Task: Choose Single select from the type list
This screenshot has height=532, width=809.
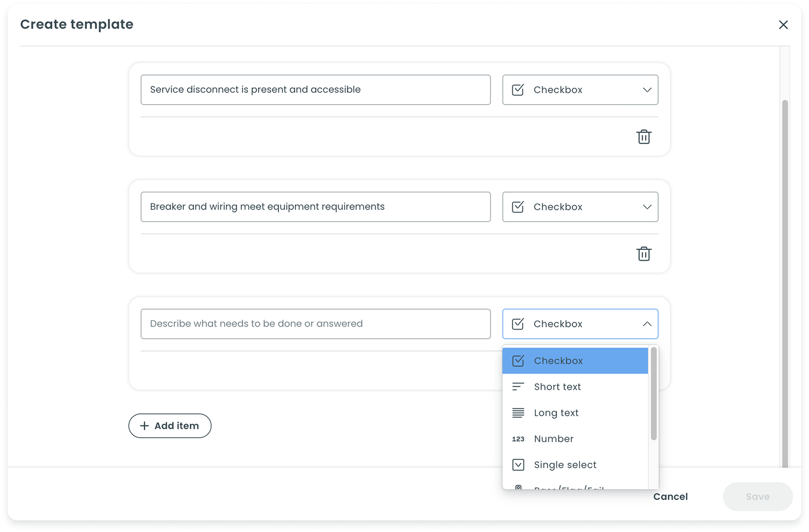Action: click(565, 465)
